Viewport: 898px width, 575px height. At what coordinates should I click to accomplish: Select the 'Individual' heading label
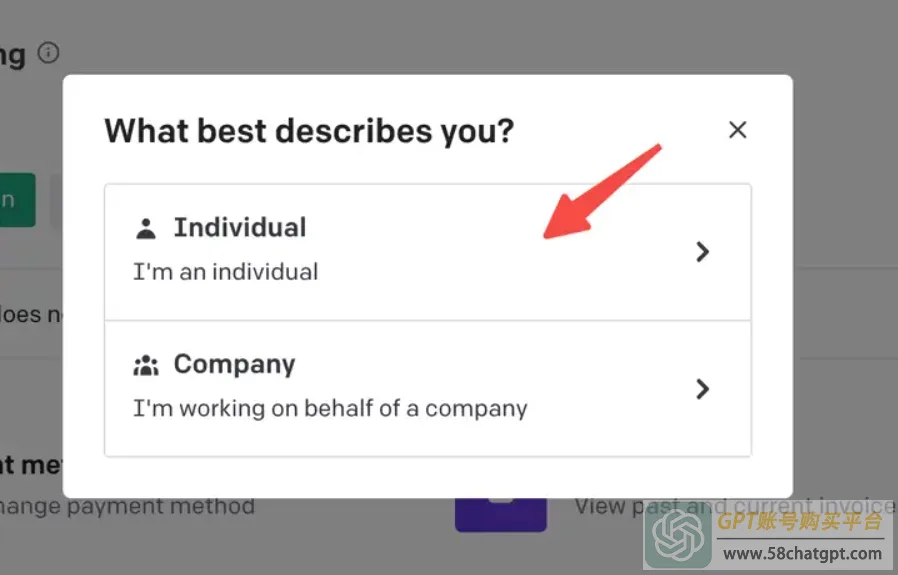[240, 227]
